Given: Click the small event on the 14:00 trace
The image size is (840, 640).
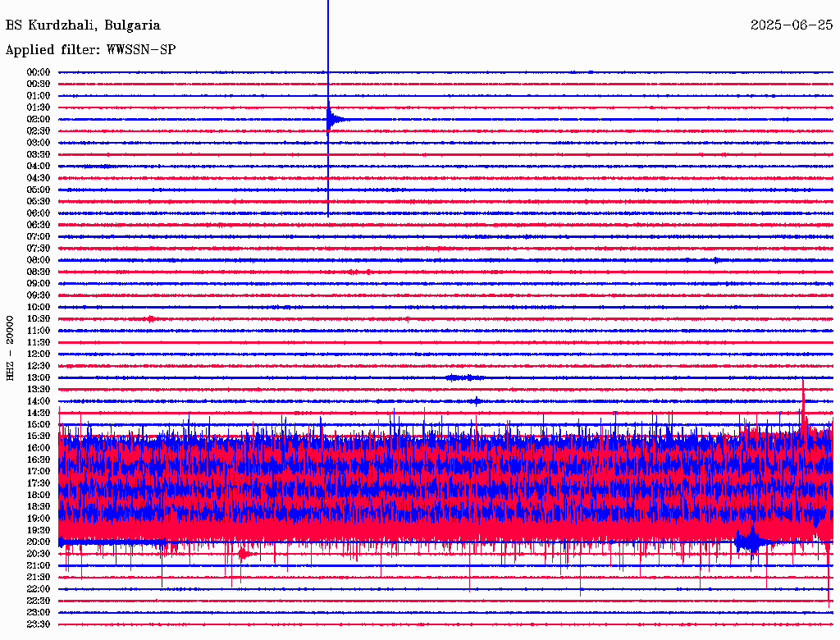Looking at the screenshot, I should (x=476, y=401).
